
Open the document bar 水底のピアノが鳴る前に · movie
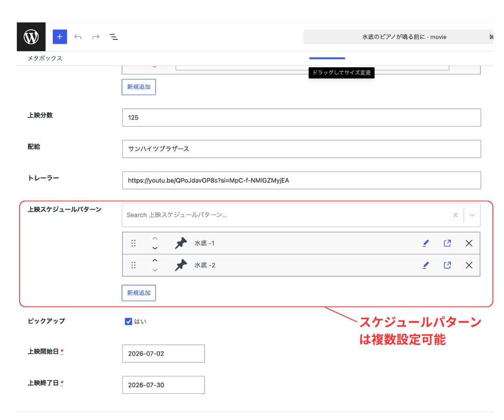(398, 37)
